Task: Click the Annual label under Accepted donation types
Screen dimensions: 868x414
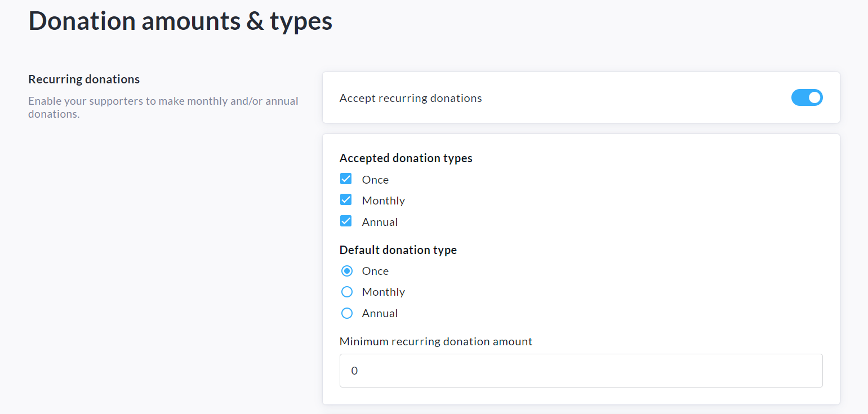Action: click(380, 222)
